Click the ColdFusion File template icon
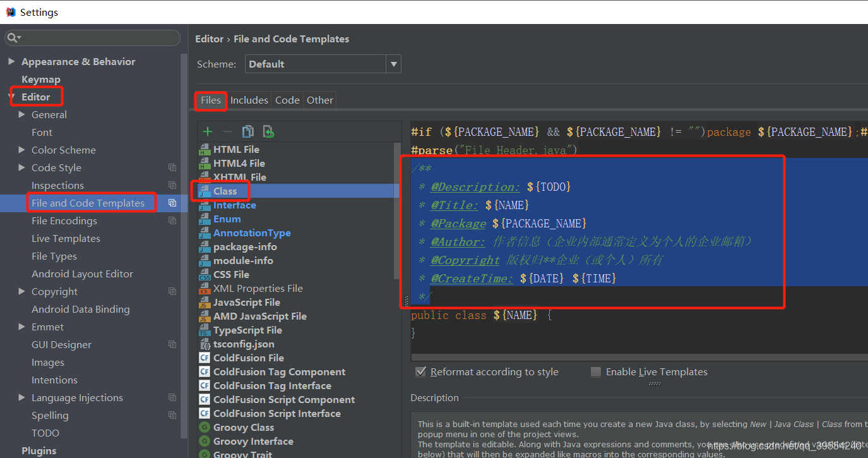This screenshot has width=868, height=458. [205, 358]
